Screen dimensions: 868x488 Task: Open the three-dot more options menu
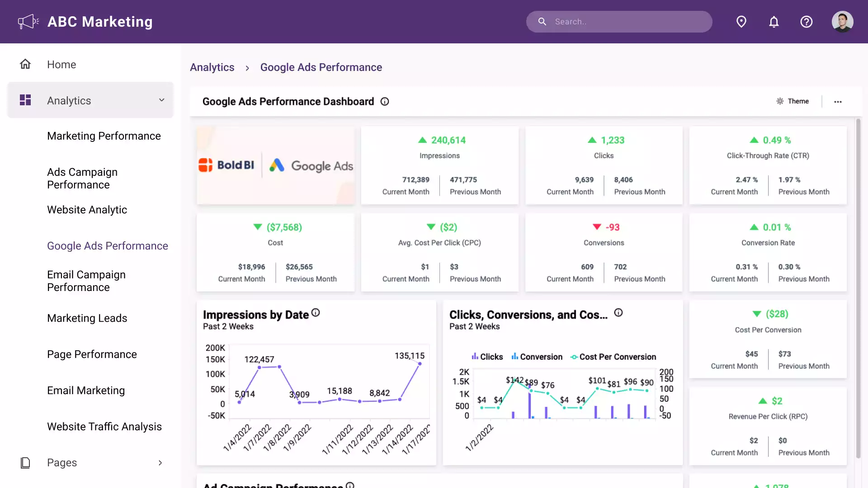tap(838, 102)
